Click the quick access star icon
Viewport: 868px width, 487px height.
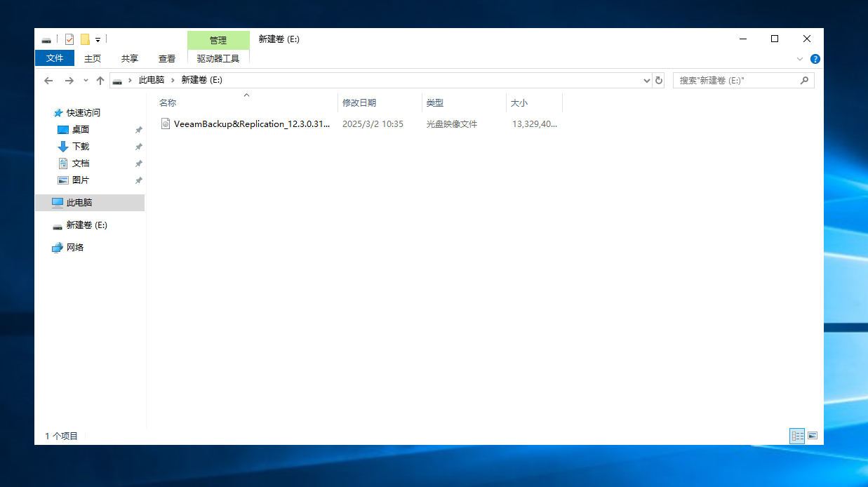[x=58, y=112]
